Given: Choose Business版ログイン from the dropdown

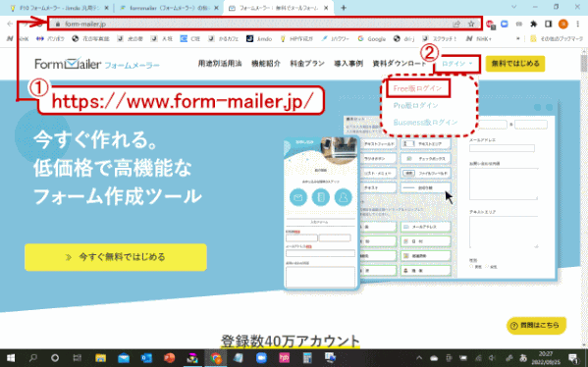Looking at the screenshot, I should pyautogui.click(x=425, y=123).
